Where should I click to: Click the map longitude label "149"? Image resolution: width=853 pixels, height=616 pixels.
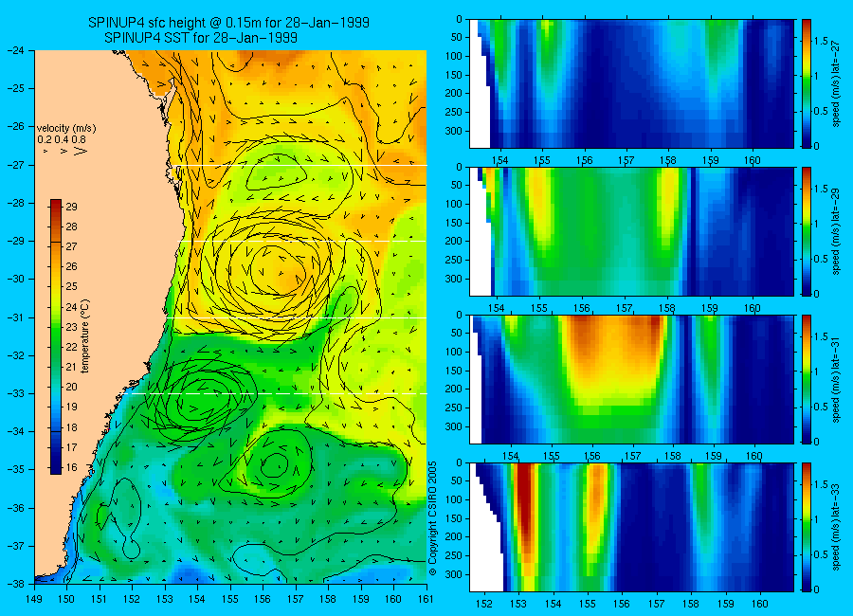pos(34,599)
